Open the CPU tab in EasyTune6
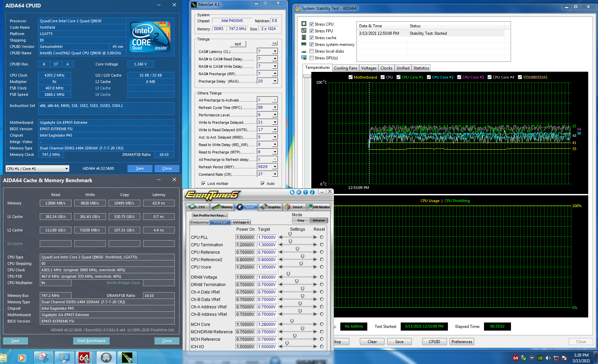This screenshot has width=598, height=364. click(198, 207)
